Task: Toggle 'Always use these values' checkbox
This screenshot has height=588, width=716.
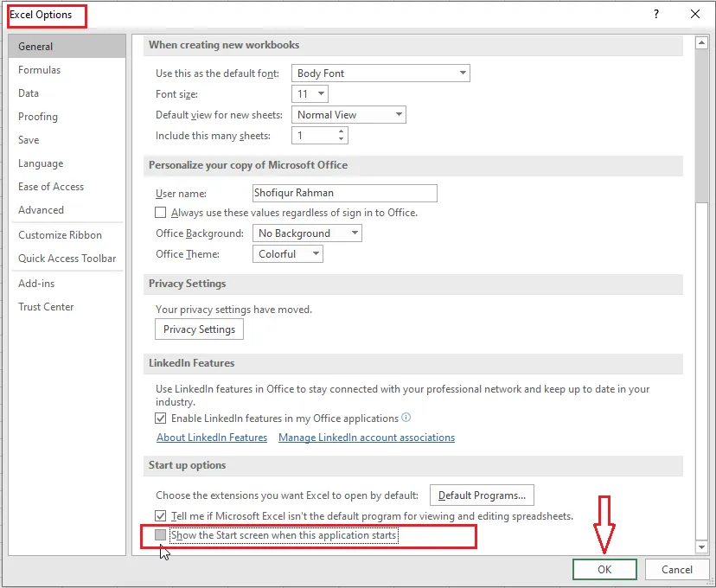Action: [x=160, y=213]
